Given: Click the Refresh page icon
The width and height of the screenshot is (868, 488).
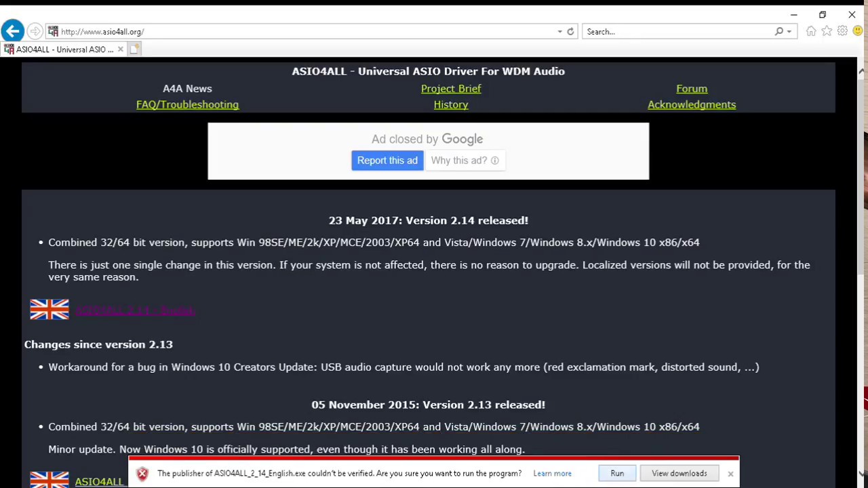Looking at the screenshot, I should (570, 31).
